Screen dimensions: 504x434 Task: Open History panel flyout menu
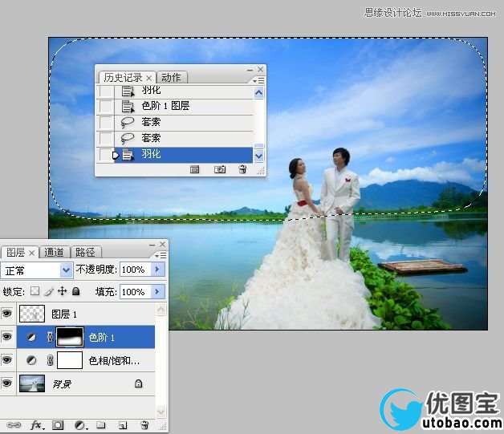click(x=258, y=80)
